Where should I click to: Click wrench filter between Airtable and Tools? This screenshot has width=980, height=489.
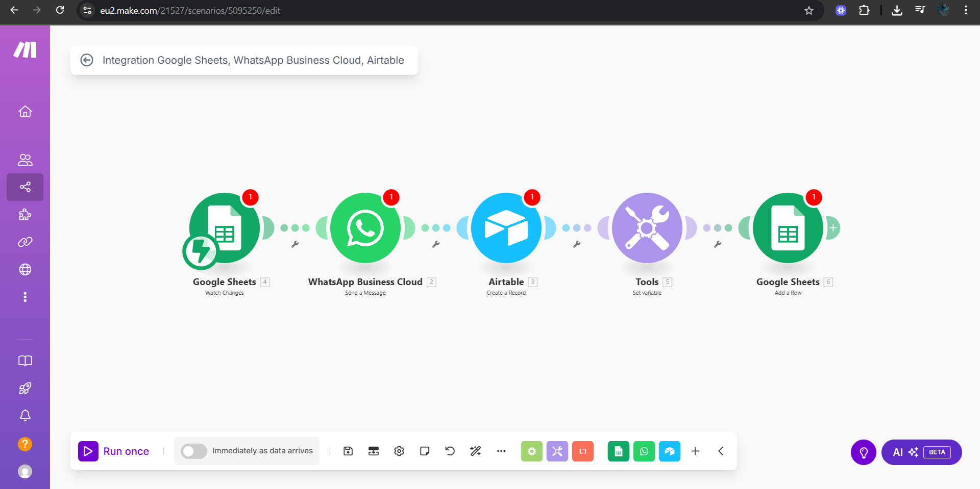pos(577,244)
